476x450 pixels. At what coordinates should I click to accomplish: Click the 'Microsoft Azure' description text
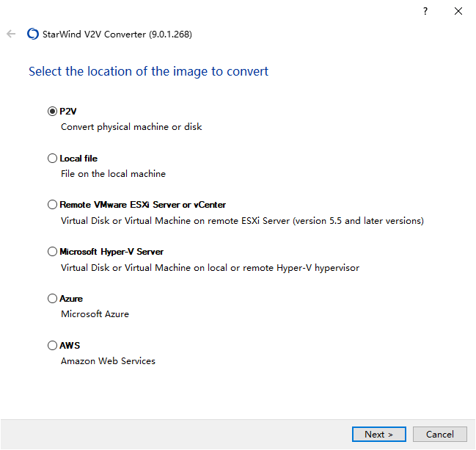(x=95, y=314)
